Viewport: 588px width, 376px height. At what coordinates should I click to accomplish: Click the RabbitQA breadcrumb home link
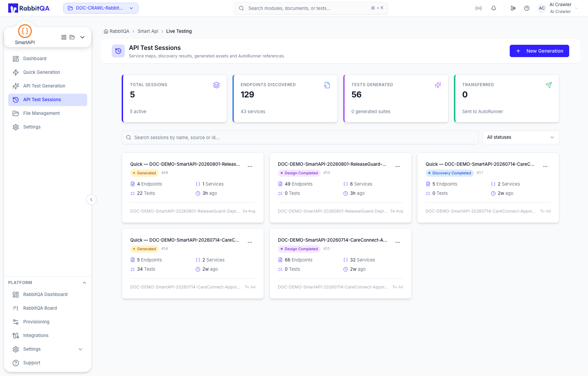point(117,31)
